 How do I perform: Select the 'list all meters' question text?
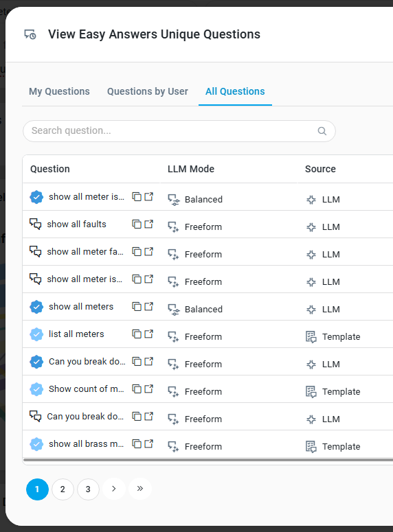click(76, 334)
